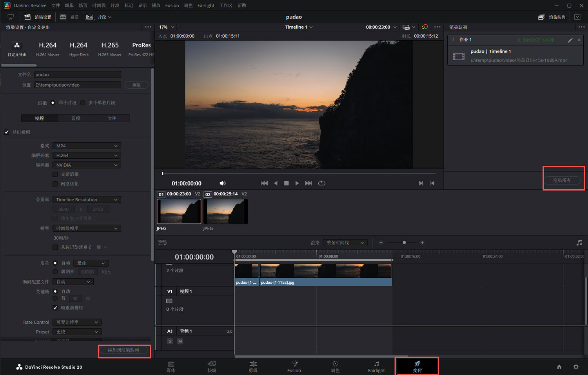This screenshot has width=588, height=375.
Task: Open the 播放 menu
Action: (156, 5)
